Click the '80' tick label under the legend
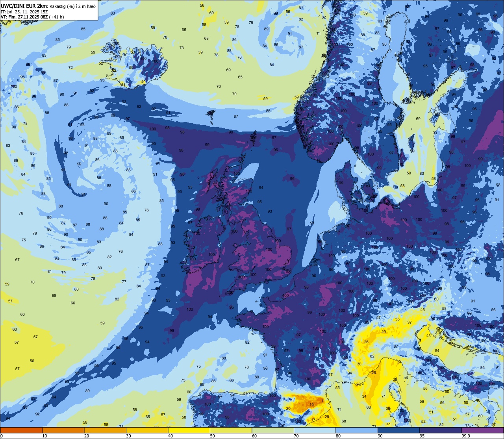The image size is (504, 439). tap(338, 436)
